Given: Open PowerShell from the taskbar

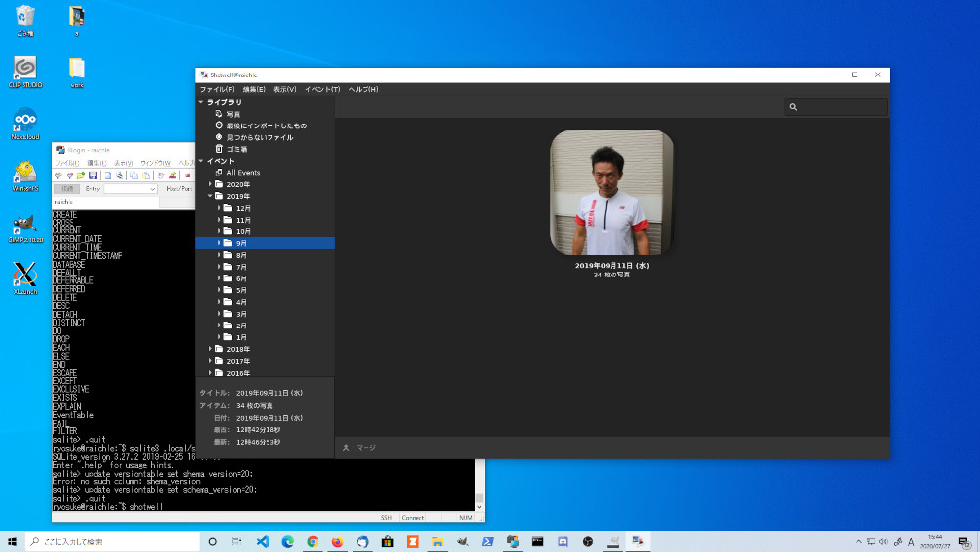Looking at the screenshot, I should coord(487,542).
